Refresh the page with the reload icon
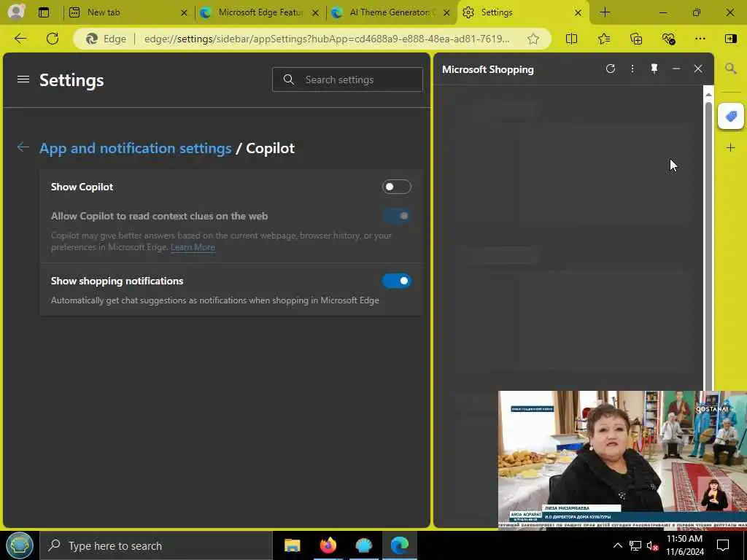This screenshot has width=747, height=560. tap(53, 39)
